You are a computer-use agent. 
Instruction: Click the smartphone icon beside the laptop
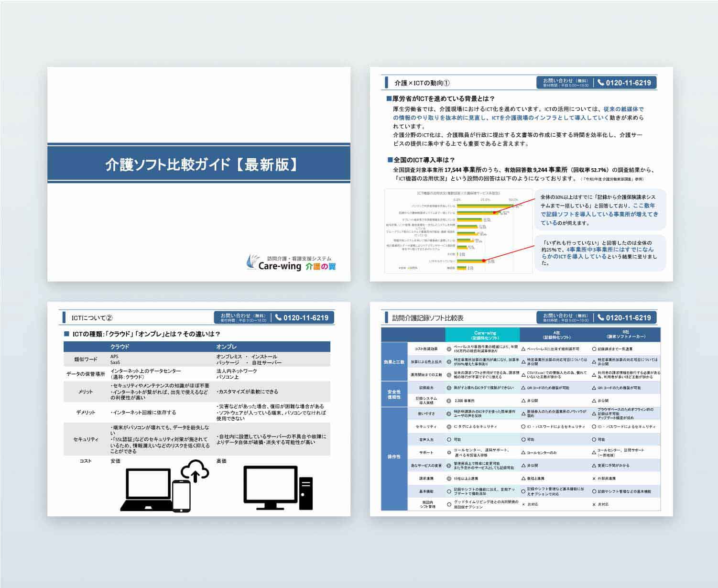(x=181, y=496)
